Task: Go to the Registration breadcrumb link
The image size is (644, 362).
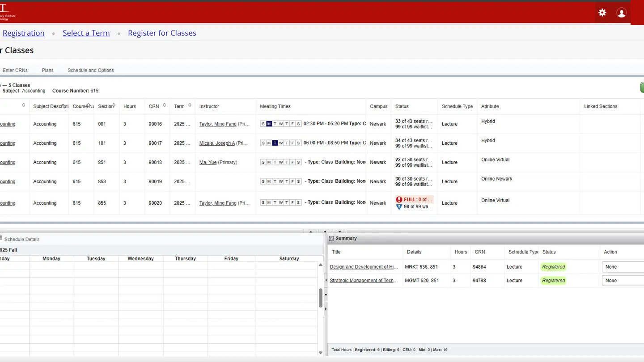Action: pyautogui.click(x=23, y=33)
